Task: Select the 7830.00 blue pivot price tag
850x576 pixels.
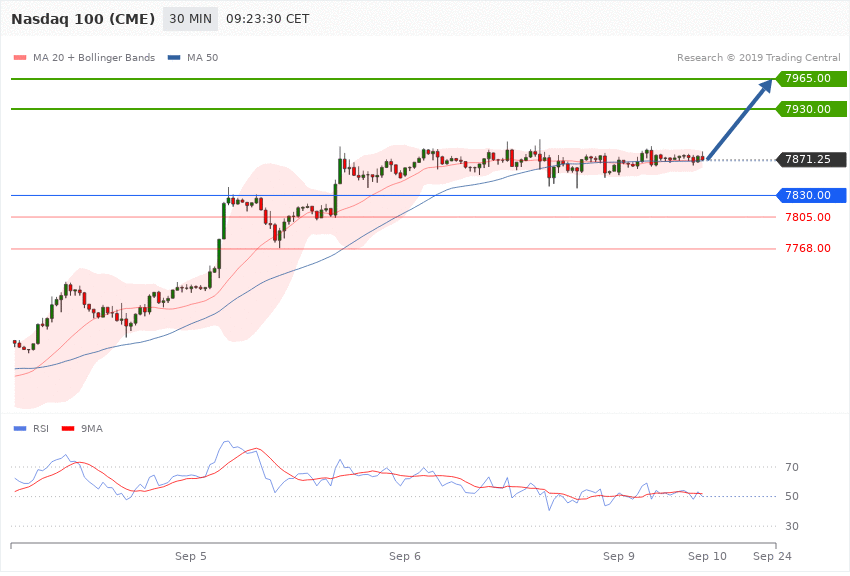Action: pyautogui.click(x=811, y=195)
